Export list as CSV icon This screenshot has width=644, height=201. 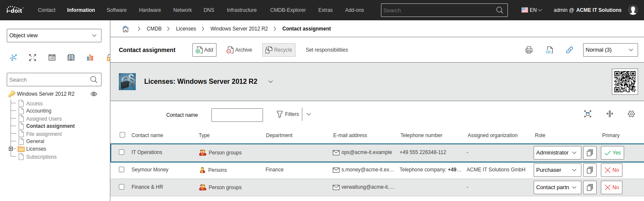(x=549, y=50)
